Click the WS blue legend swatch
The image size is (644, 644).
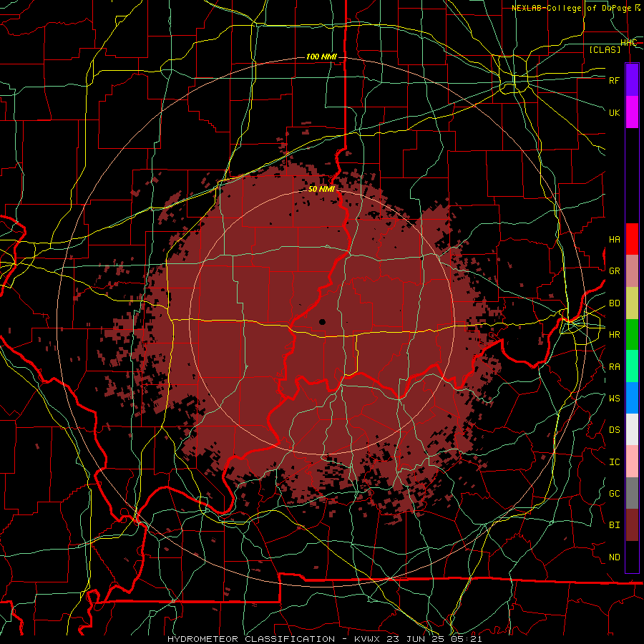pos(632,398)
